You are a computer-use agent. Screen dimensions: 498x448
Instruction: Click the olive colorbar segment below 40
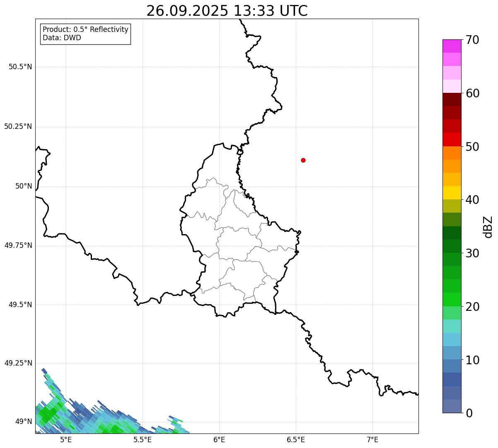(452, 206)
